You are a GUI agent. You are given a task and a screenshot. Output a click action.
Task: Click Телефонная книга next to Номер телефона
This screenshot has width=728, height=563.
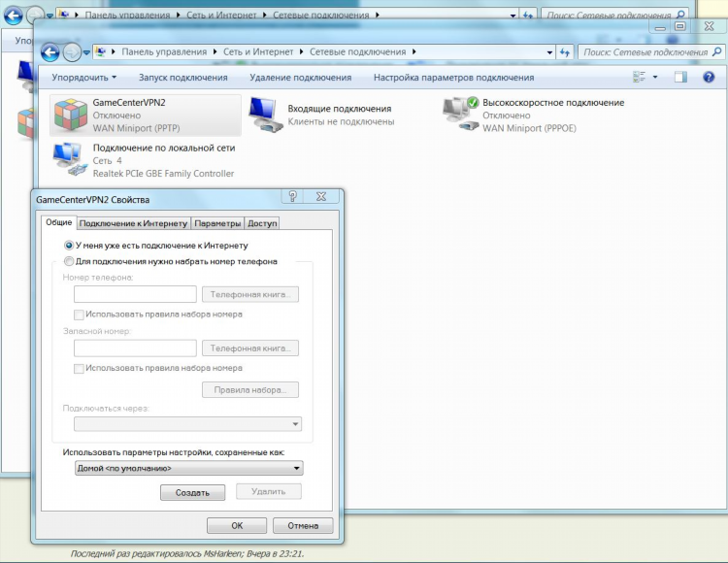pyautogui.click(x=250, y=294)
